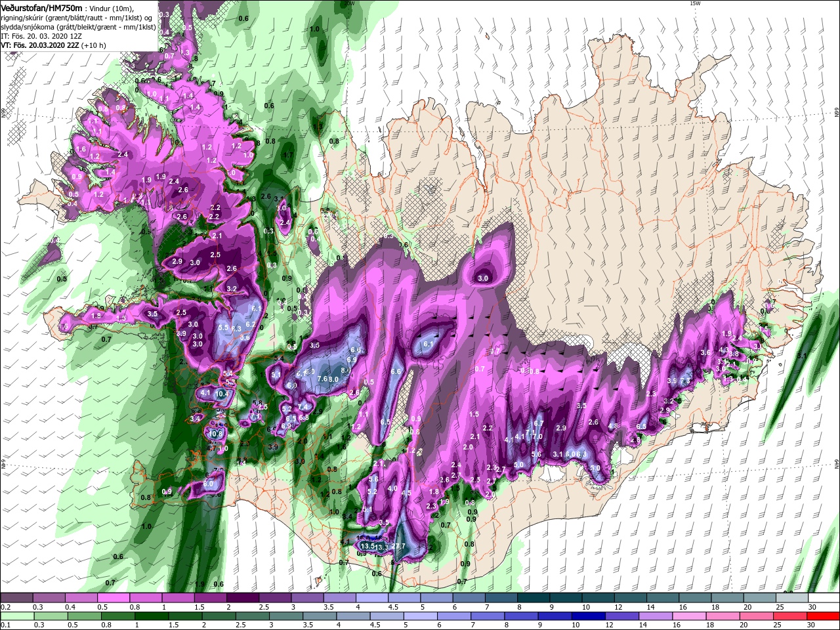Click the darkest green swatch between 1 and 1.5

[152, 616]
